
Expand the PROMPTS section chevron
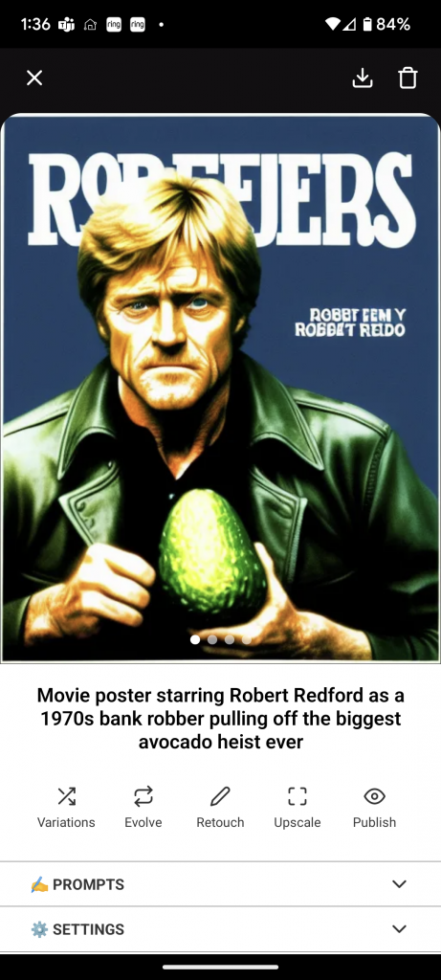tap(399, 883)
